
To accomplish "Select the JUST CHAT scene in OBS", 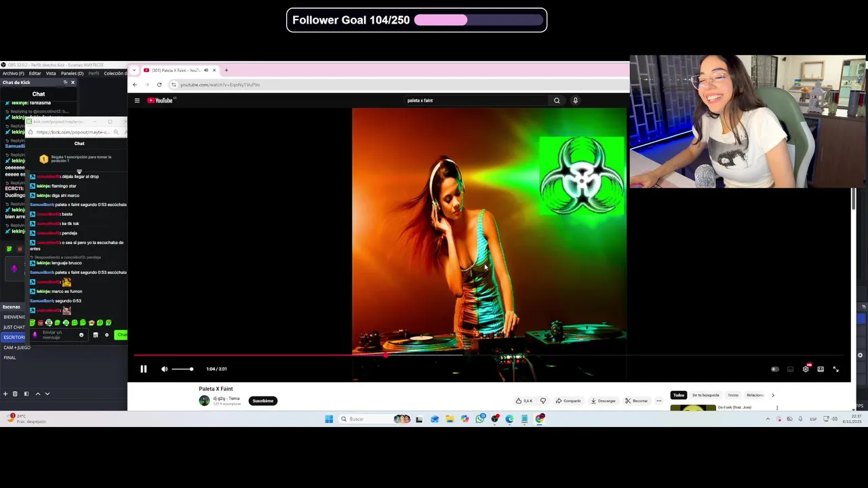I will pos(14,327).
